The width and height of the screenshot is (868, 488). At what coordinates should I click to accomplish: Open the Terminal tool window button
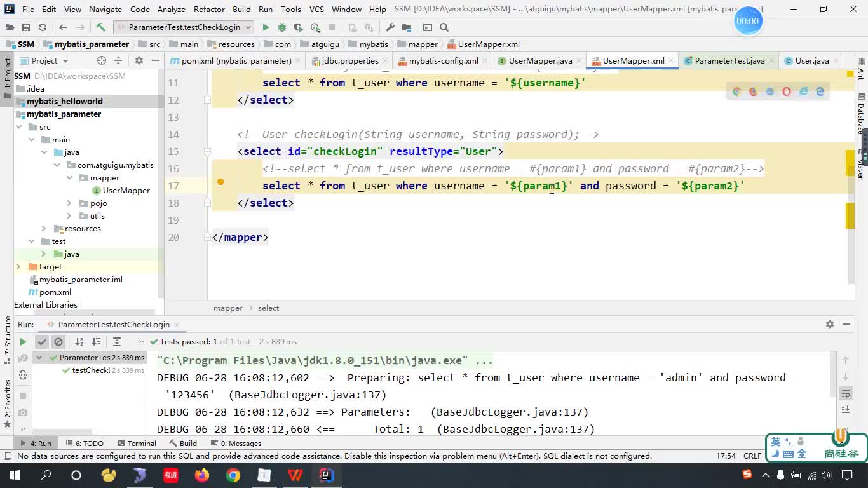[137, 444]
